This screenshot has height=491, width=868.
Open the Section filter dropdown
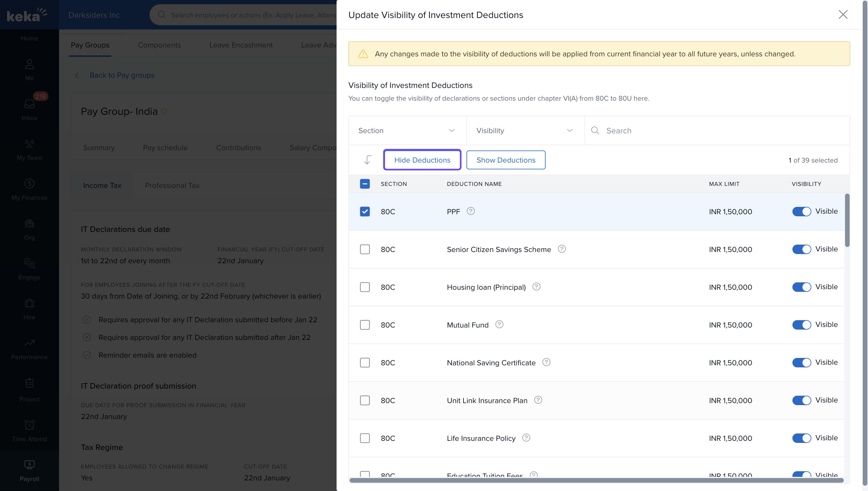[407, 130]
